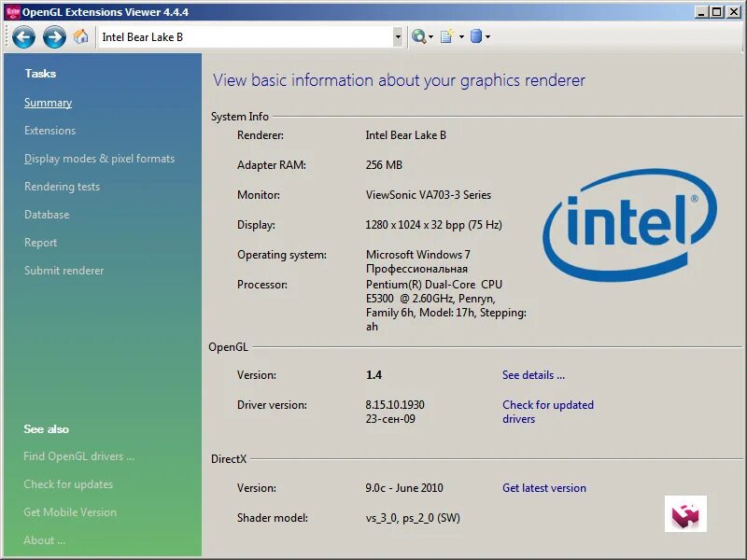Viewport: 747px width, 560px height.
Task: Select Summary in the Tasks list
Action: pos(49,103)
